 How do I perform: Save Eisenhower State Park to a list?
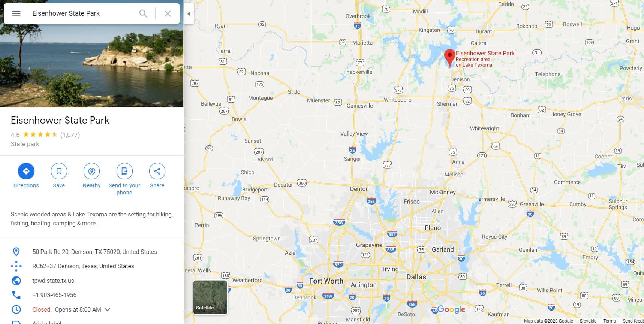point(59,171)
